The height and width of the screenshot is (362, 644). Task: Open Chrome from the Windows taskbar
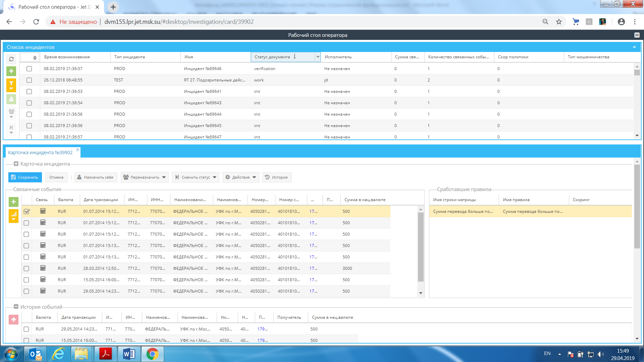pos(152,354)
